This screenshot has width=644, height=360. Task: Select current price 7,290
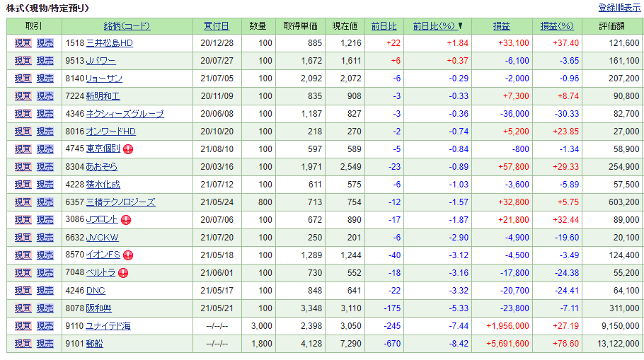tap(351, 344)
